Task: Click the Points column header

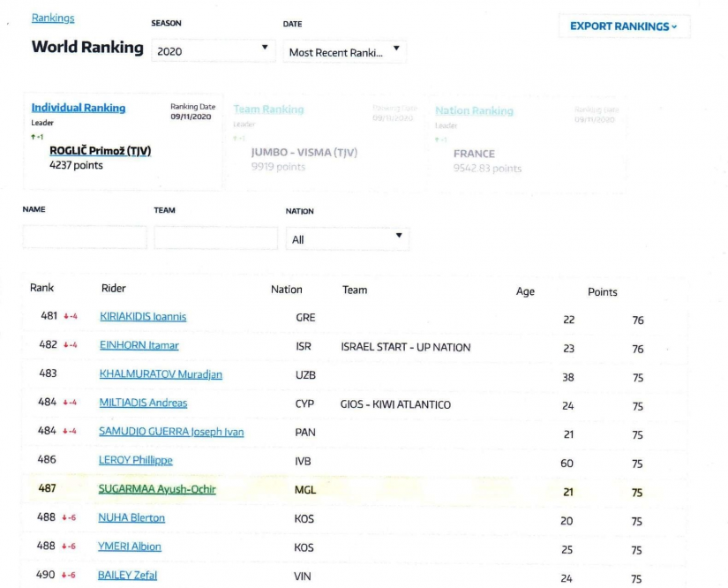Action: (602, 291)
